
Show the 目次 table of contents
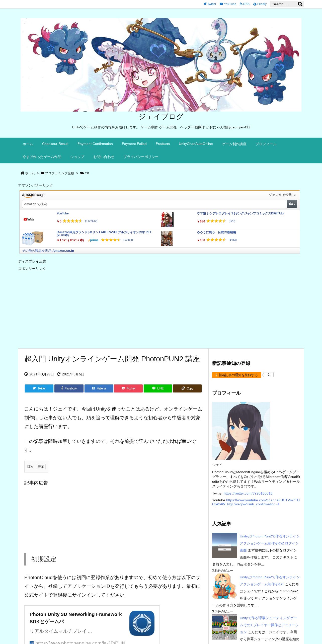click(x=41, y=467)
